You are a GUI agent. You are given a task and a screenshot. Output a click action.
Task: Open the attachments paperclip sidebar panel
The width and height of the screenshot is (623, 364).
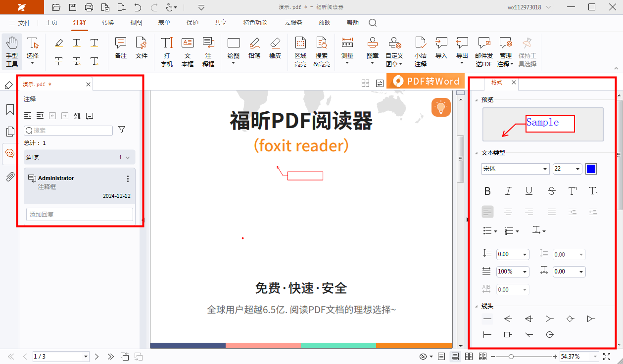point(10,177)
